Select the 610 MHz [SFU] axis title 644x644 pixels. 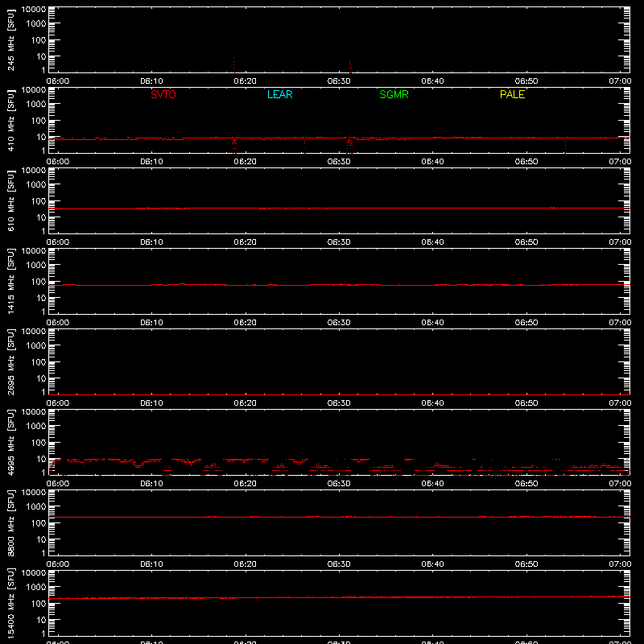pyautogui.click(x=10, y=200)
